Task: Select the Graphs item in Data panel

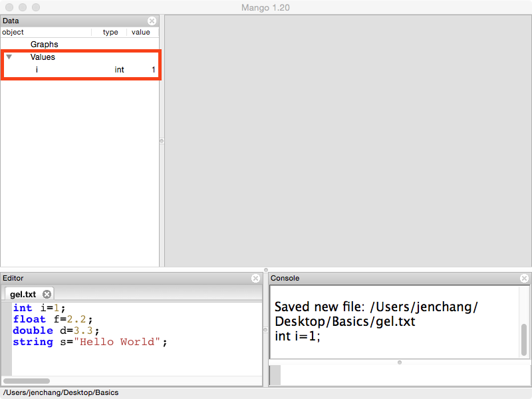Action: 44,45
